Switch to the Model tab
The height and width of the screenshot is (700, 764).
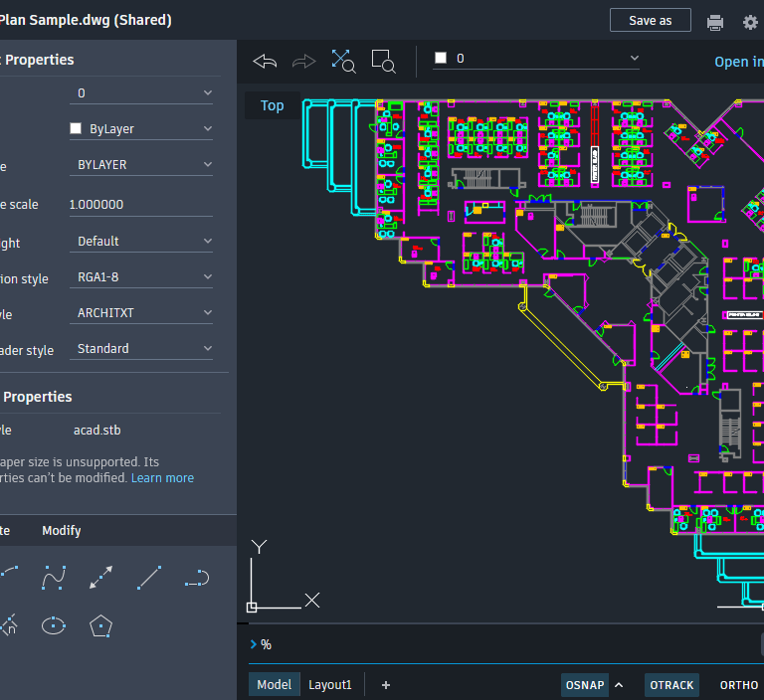pyautogui.click(x=274, y=685)
